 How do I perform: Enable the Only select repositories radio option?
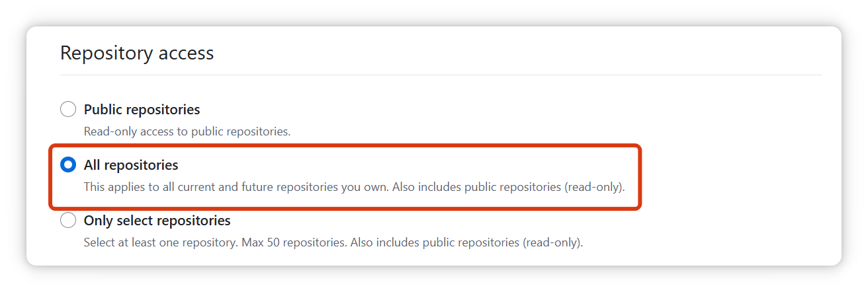(x=68, y=220)
